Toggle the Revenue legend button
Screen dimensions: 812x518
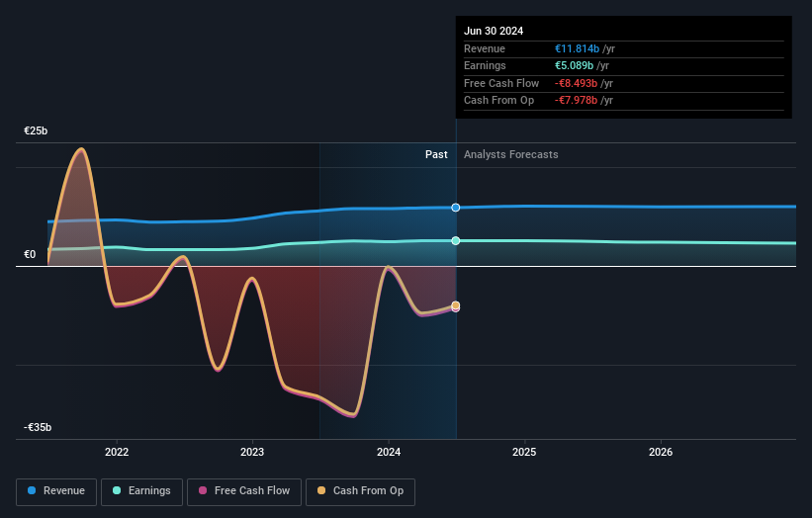pyautogui.click(x=56, y=491)
